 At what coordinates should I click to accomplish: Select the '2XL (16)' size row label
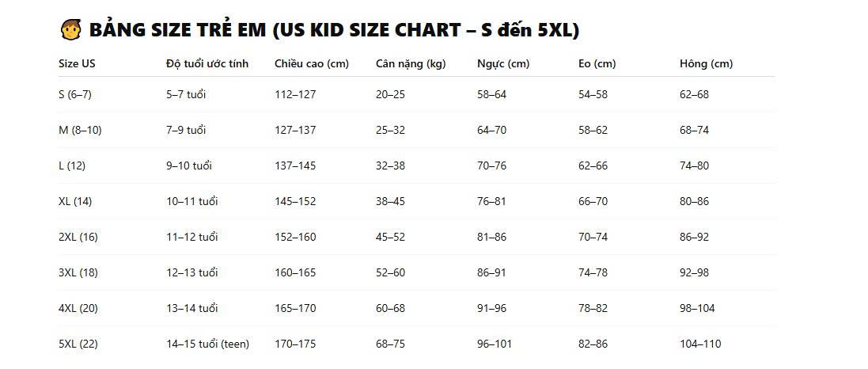tap(78, 237)
